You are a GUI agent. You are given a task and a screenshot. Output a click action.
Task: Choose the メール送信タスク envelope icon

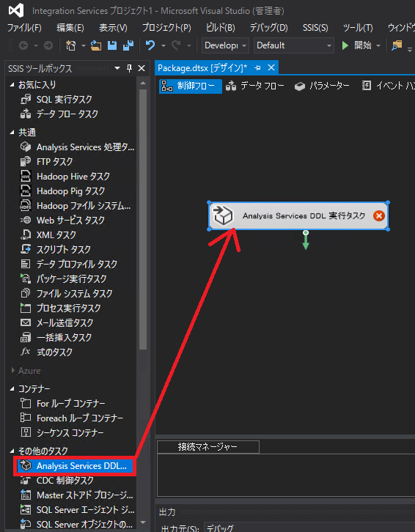click(26, 322)
